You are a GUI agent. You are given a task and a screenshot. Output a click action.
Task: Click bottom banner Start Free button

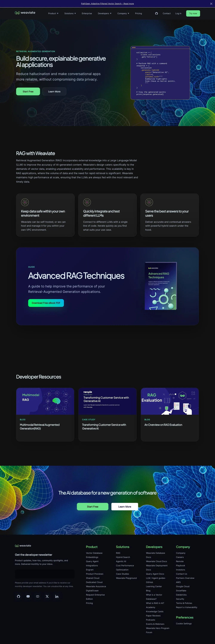tap(93, 506)
